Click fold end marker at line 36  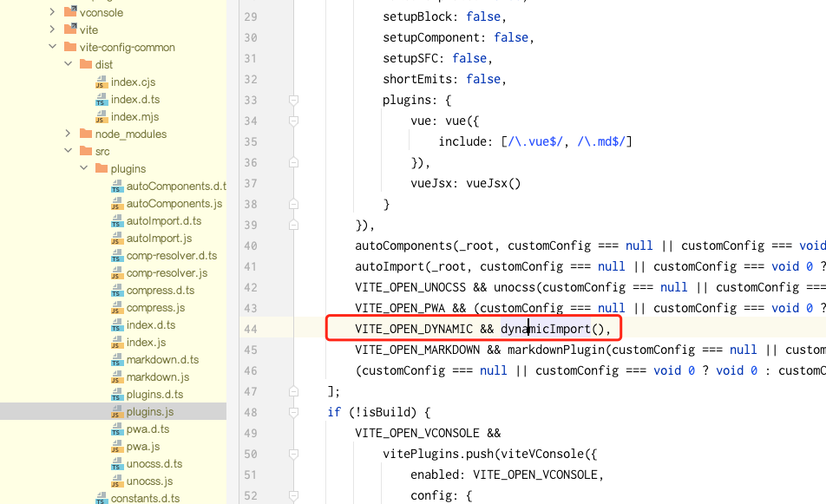tap(294, 162)
